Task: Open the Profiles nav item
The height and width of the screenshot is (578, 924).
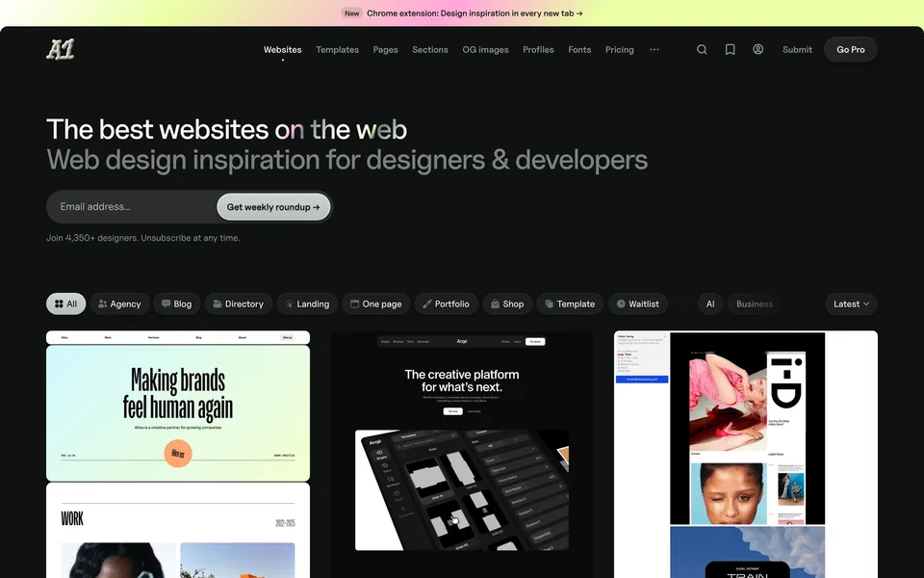Action: 538,49
